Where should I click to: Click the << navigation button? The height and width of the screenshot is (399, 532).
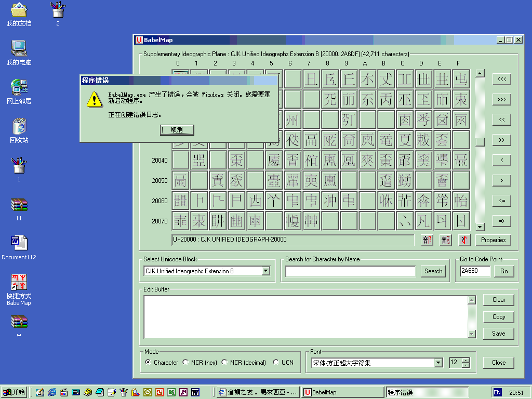coord(502,120)
